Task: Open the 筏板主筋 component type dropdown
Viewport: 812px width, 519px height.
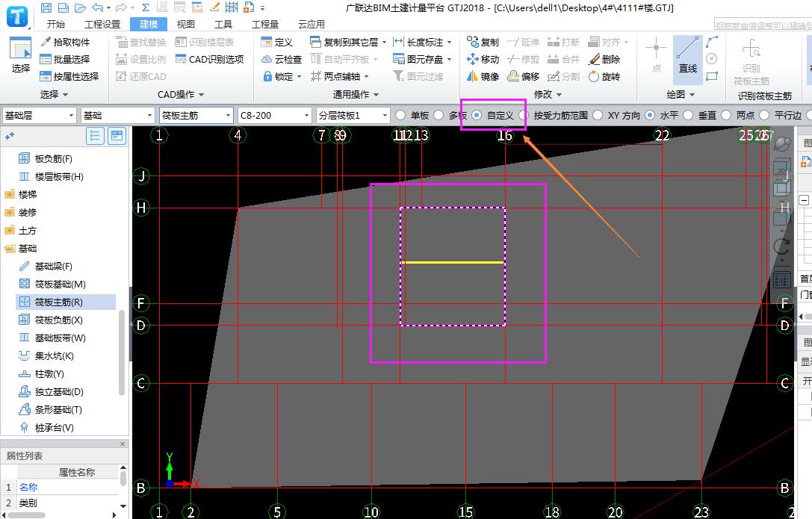Action: click(x=196, y=115)
